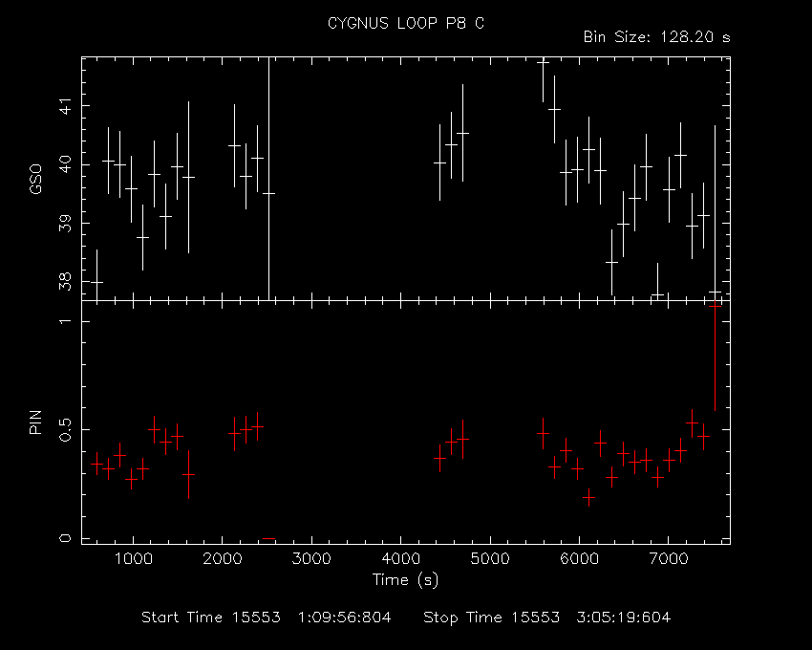
Task: Click the Bin Size: 128.20 s label
Action: pos(656,37)
